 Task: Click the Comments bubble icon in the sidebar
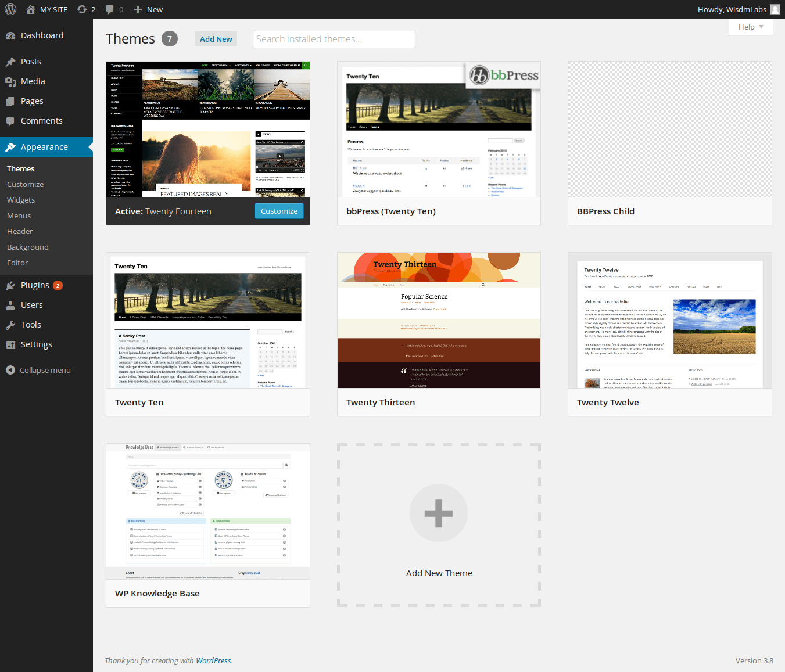click(10, 121)
